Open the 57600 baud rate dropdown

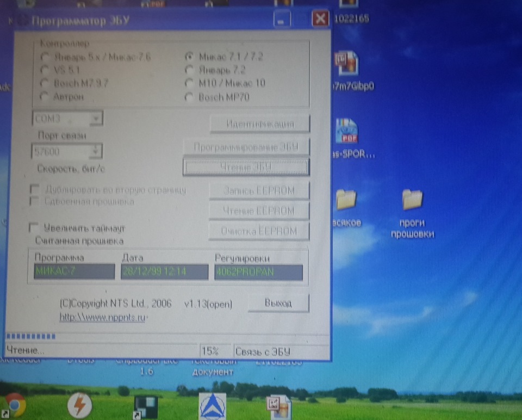point(95,152)
